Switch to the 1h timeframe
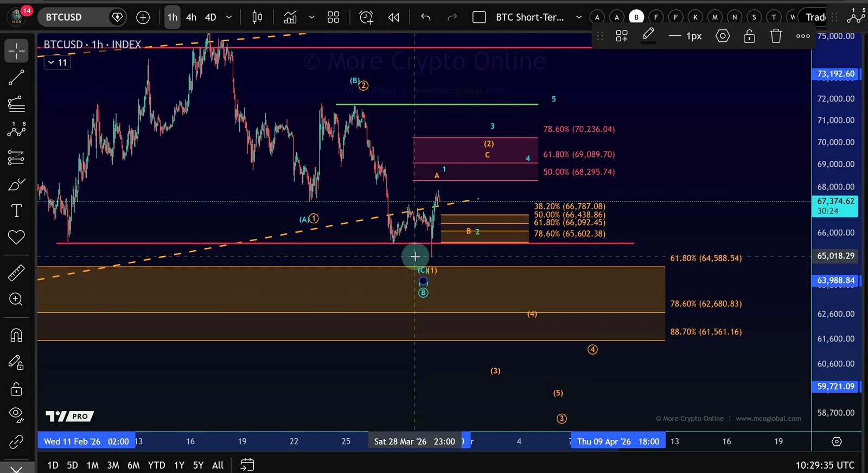 coord(173,17)
